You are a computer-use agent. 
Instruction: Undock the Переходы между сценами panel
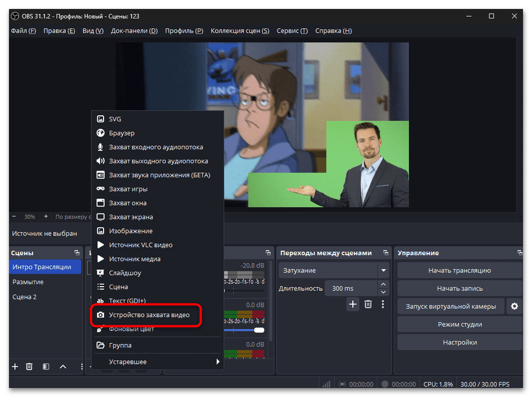point(386,253)
